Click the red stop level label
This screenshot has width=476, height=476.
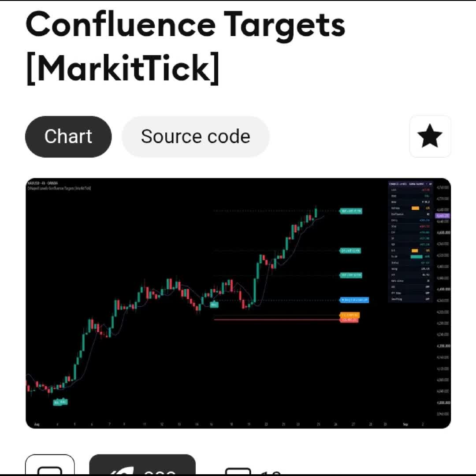(x=349, y=320)
